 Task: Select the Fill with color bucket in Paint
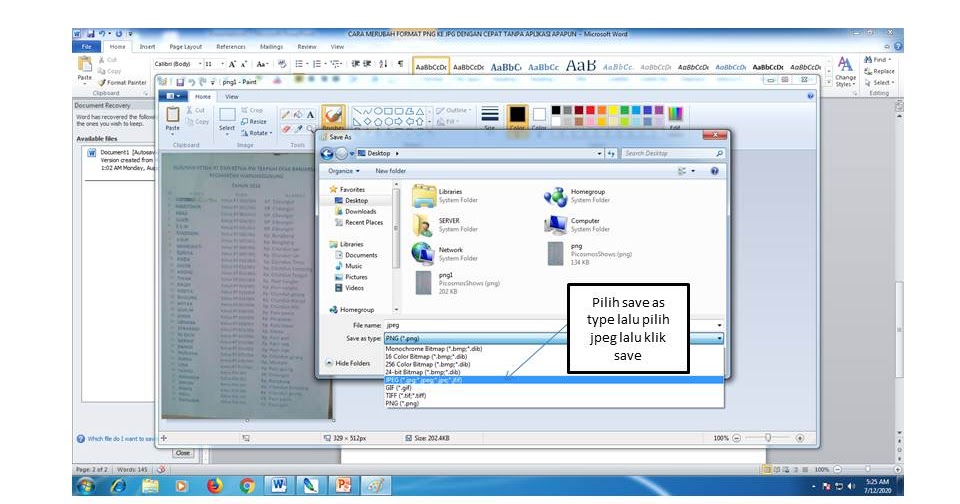[x=298, y=115]
